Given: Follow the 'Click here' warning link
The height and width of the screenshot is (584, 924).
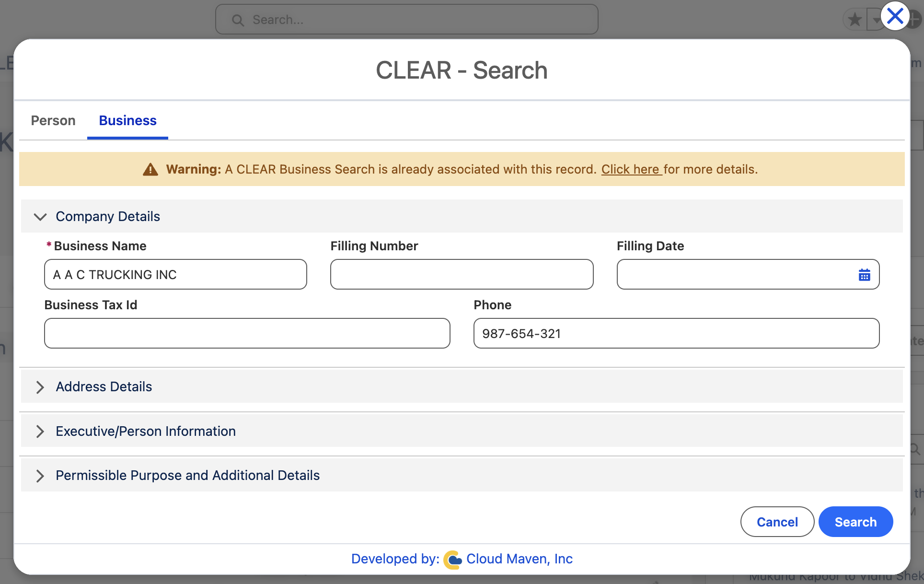Looking at the screenshot, I should (631, 169).
